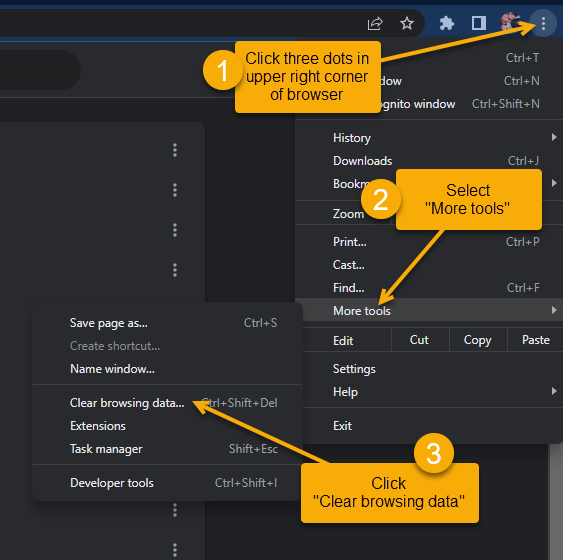Expand the Help submenu arrow
563x560 pixels.
(x=554, y=391)
